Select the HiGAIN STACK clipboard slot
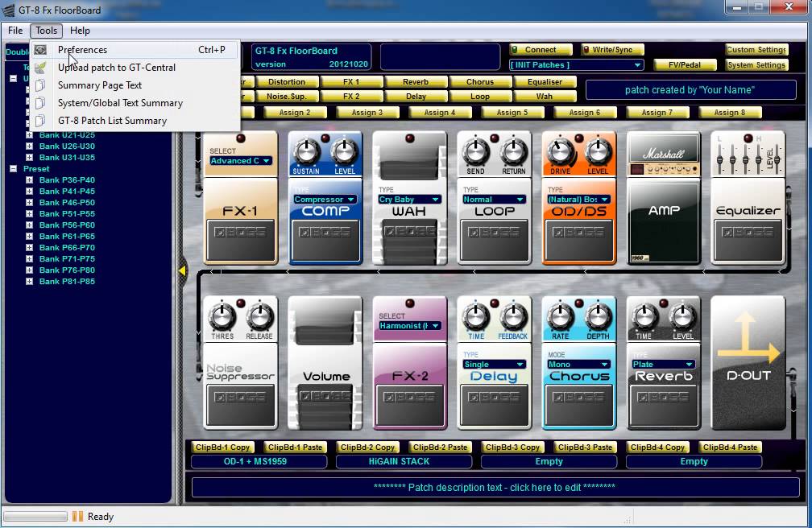812x528 pixels. [404, 461]
